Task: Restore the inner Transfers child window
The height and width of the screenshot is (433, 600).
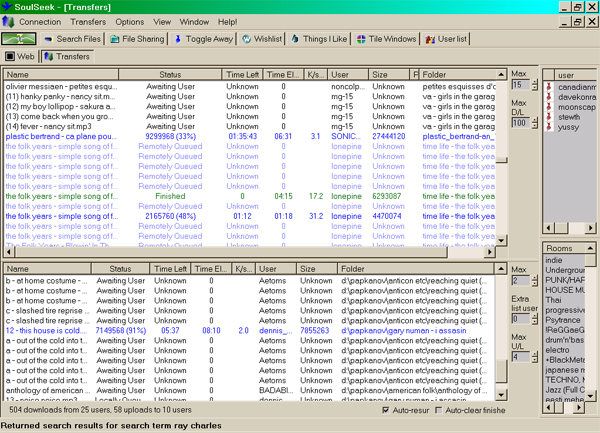Action: [577, 22]
